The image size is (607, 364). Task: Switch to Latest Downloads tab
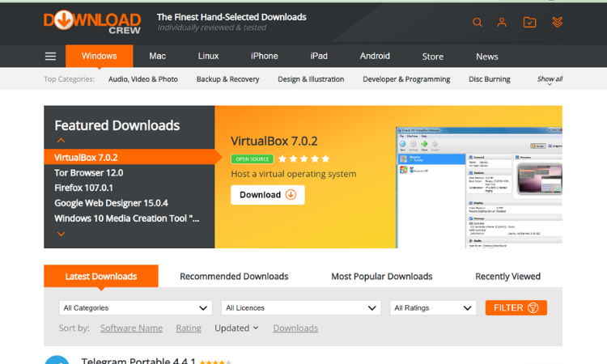click(100, 276)
